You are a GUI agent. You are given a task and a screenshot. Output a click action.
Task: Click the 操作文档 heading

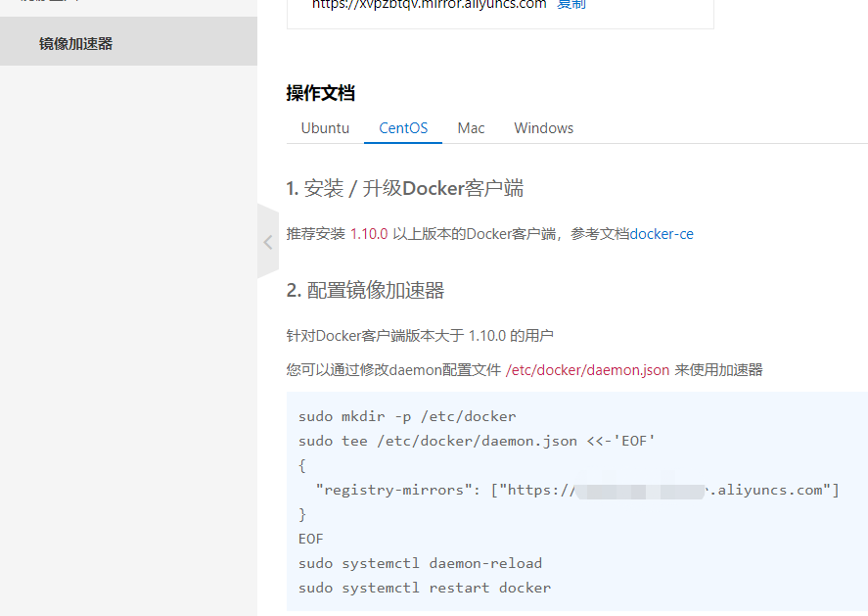coord(320,93)
